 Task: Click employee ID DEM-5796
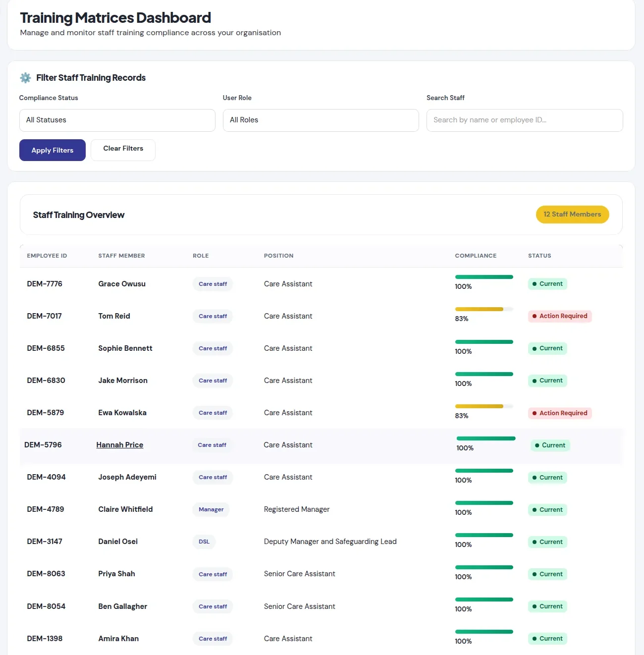coord(43,445)
